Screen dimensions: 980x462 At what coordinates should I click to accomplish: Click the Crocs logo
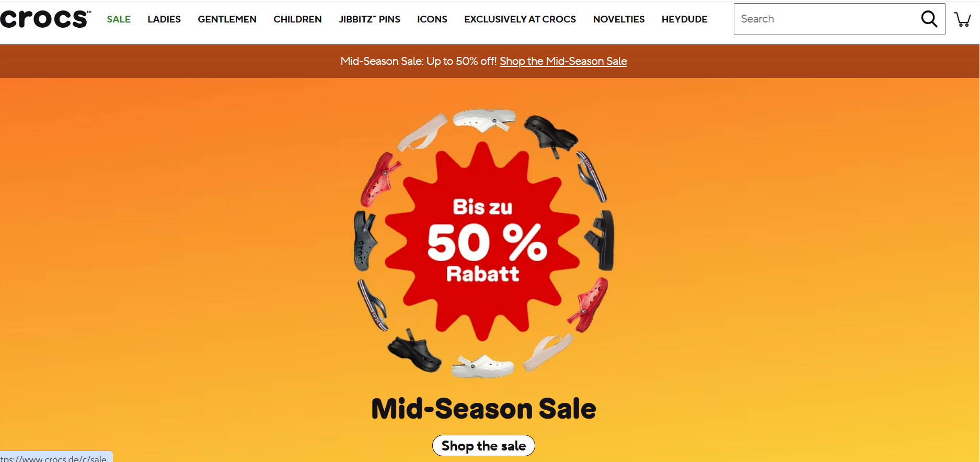(45, 19)
